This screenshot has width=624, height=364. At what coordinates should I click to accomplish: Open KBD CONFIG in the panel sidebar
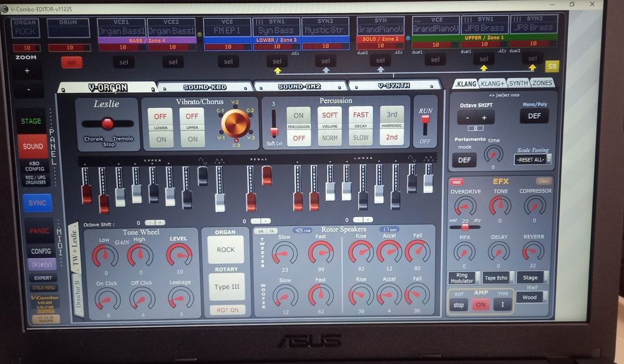34,166
